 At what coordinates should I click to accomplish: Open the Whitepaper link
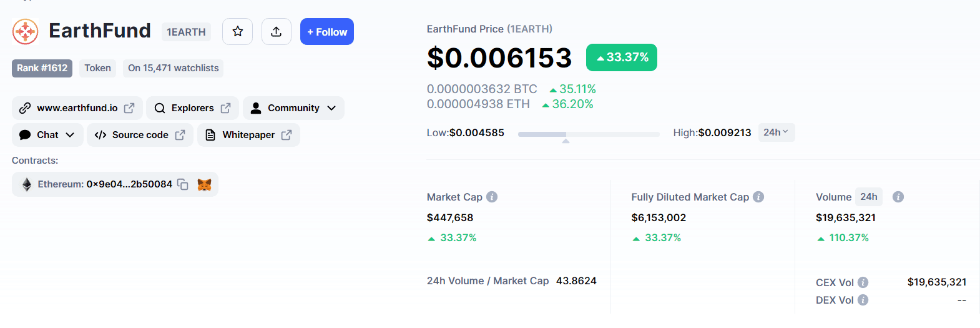[248, 135]
